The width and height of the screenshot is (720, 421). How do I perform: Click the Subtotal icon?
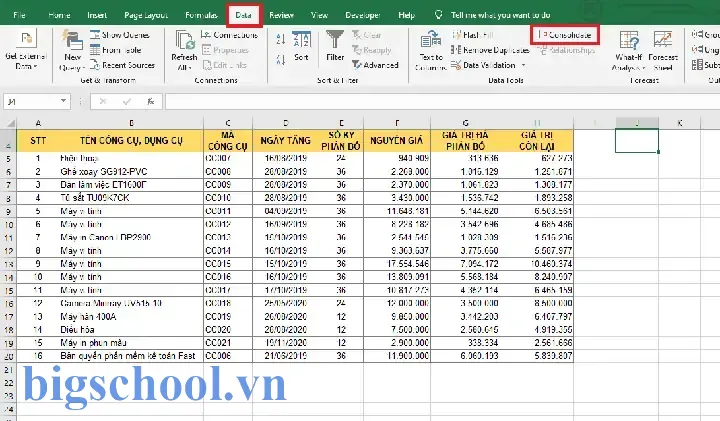tap(698, 65)
